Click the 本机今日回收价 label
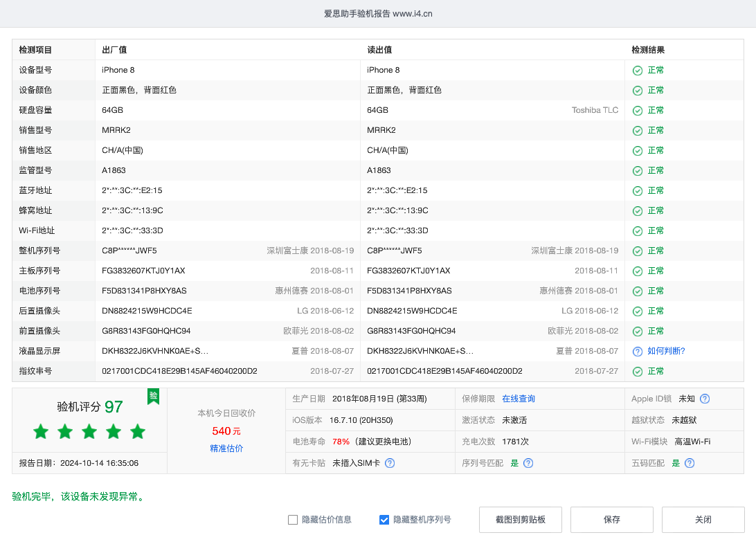The image size is (756, 544). 226,413
